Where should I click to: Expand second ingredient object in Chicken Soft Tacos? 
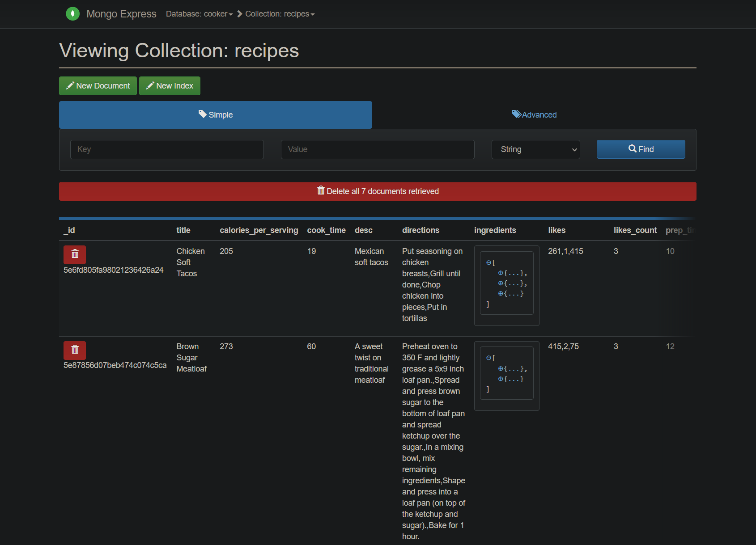[501, 283]
